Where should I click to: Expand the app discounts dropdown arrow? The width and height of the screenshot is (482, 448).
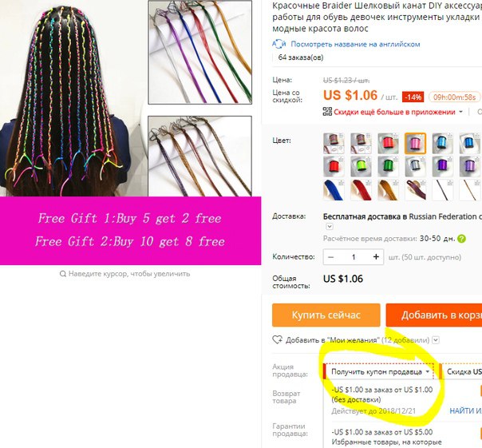coord(460,112)
